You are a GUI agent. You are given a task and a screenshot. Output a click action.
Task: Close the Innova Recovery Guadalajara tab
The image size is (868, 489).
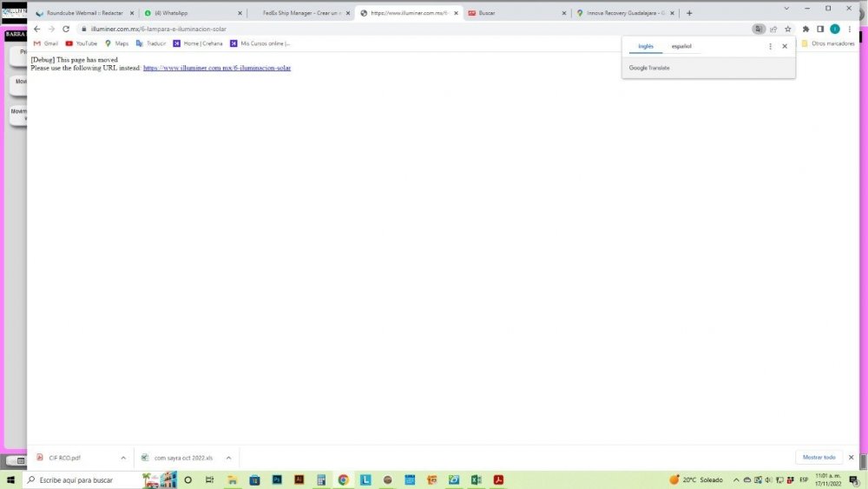pos(672,13)
